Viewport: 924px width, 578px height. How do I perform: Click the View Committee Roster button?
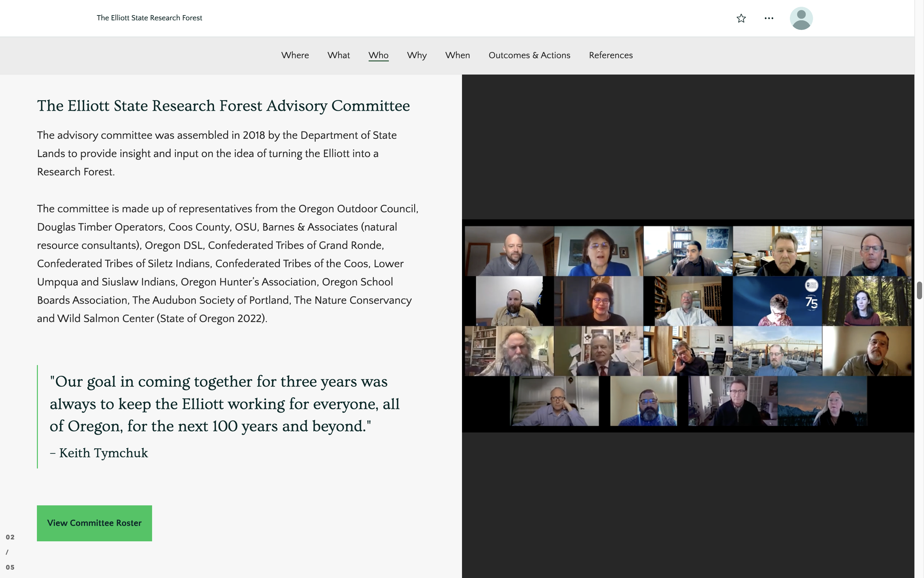pos(94,523)
